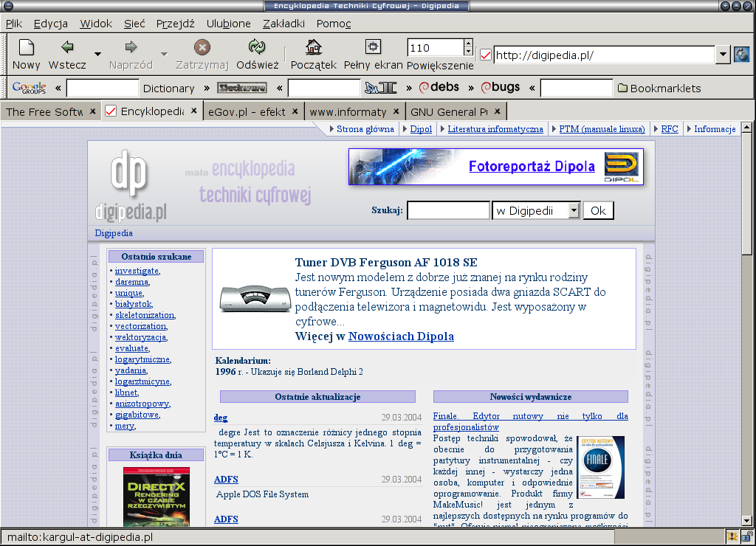756x546 pixels.
Task: Click the Debian bugs bookmark
Action: 501,87
